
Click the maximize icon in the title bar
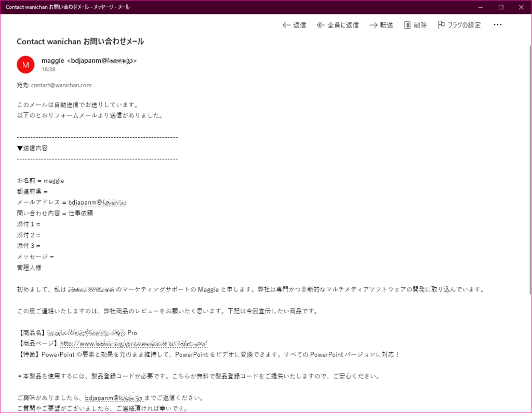[501, 7]
